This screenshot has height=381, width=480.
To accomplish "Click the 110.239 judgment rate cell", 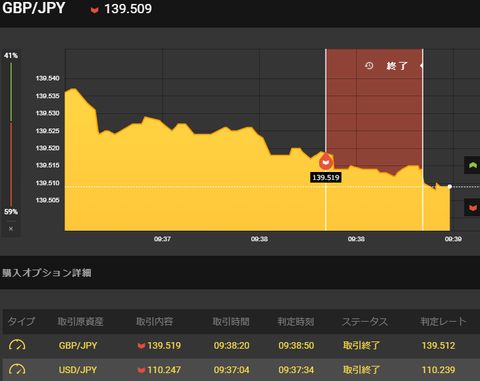I will tap(438, 370).
